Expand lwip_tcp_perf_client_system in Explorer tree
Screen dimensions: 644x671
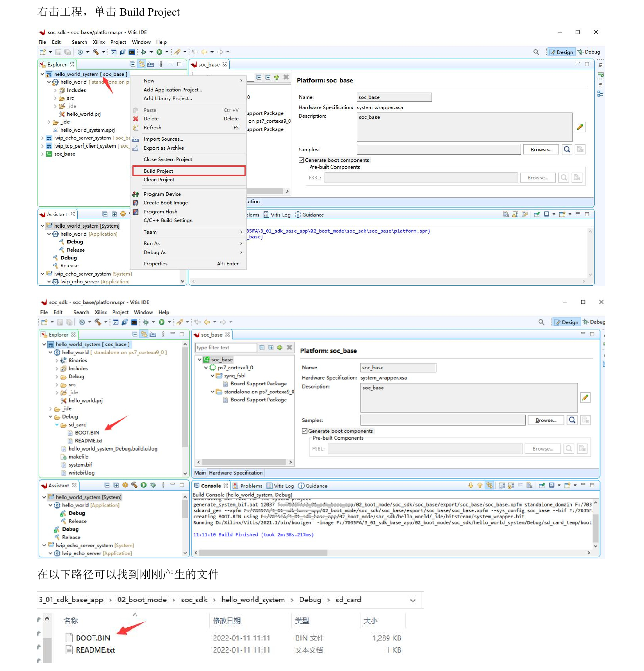(42, 146)
